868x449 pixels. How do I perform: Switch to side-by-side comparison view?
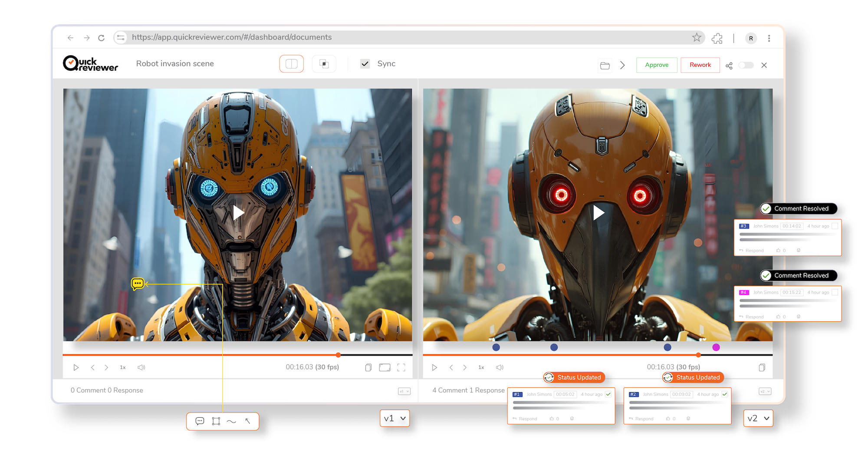point(291,63)
